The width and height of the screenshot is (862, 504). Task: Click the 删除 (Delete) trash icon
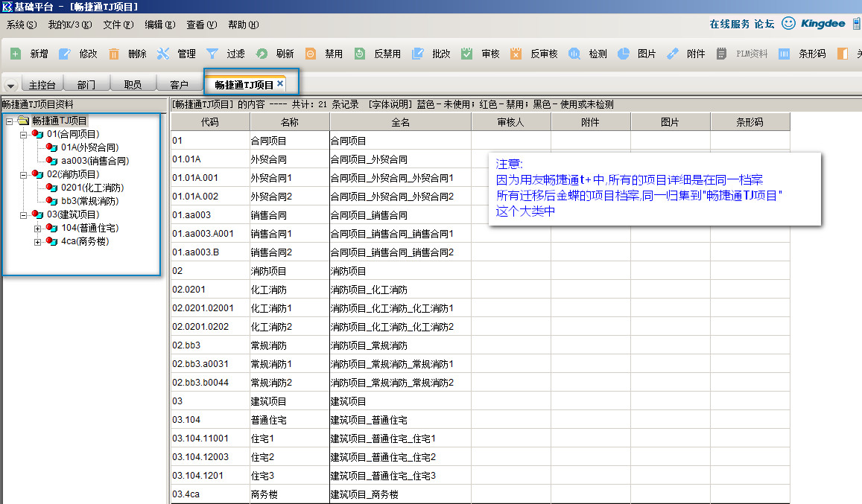pyautogui.click(x=114, y=54)
